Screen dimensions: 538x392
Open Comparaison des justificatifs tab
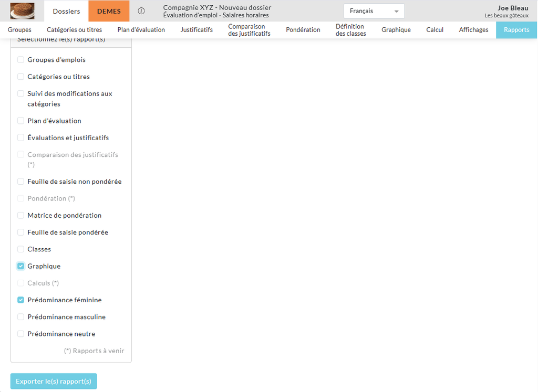(x=250, y=30)
